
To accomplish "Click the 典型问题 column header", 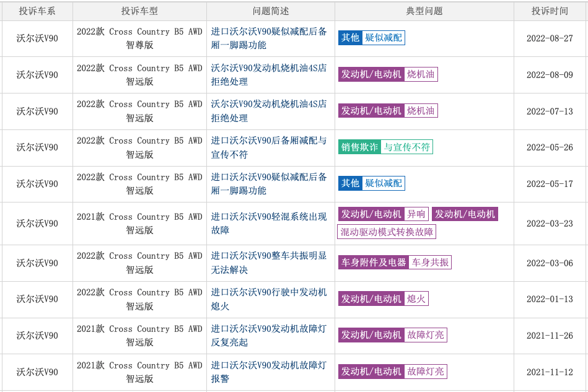I will coord(424,11).
